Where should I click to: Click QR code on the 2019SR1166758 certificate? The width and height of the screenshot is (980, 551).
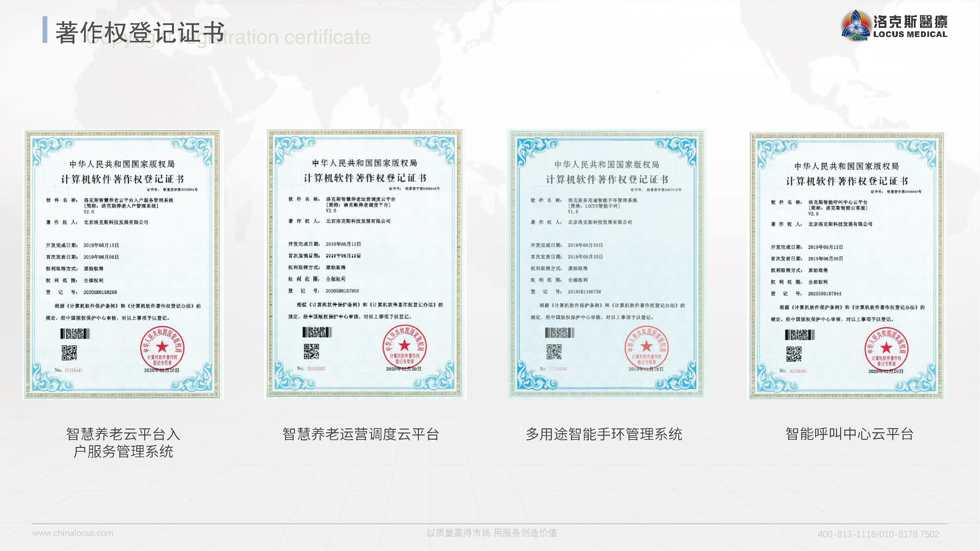tap(554, 352)
